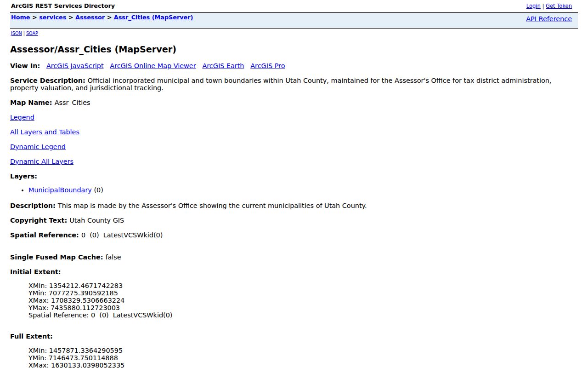This screenshot has height=368, width=588.
Task: Click the Full Extent XMin value 1457871.3364290595
Action: pos(86,351)
